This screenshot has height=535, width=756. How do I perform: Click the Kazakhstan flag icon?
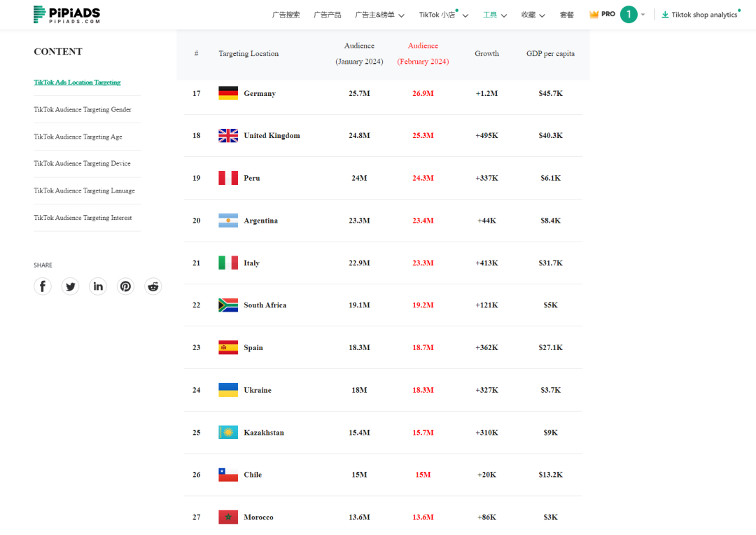pos(228,432)
